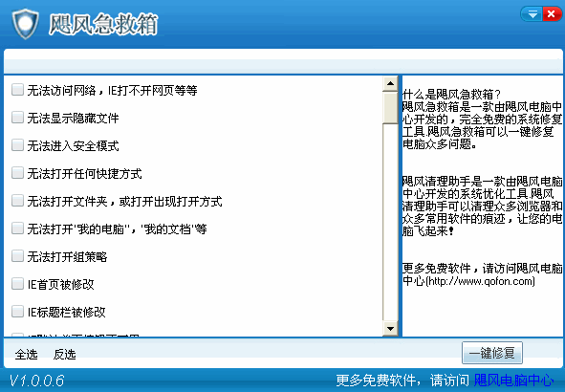Check '无法打开文件夹，或打开出现打开方式'

(x=17, y=201)
